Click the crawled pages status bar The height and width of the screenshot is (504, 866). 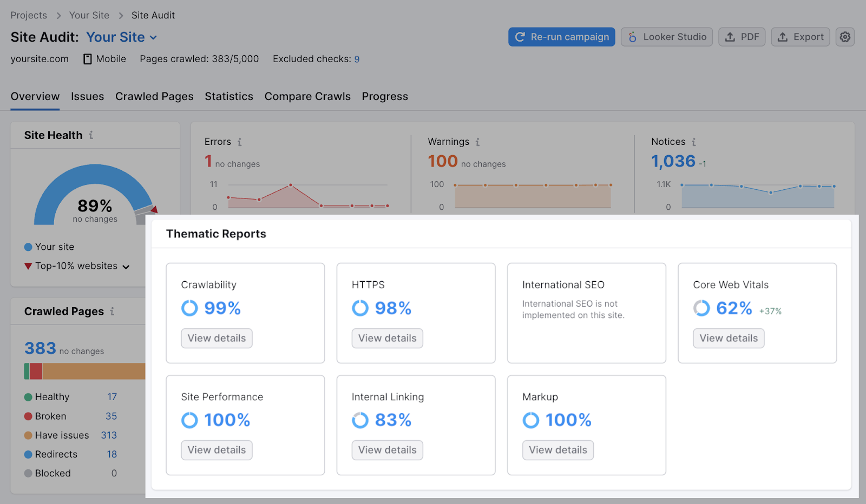coord(85,371)
